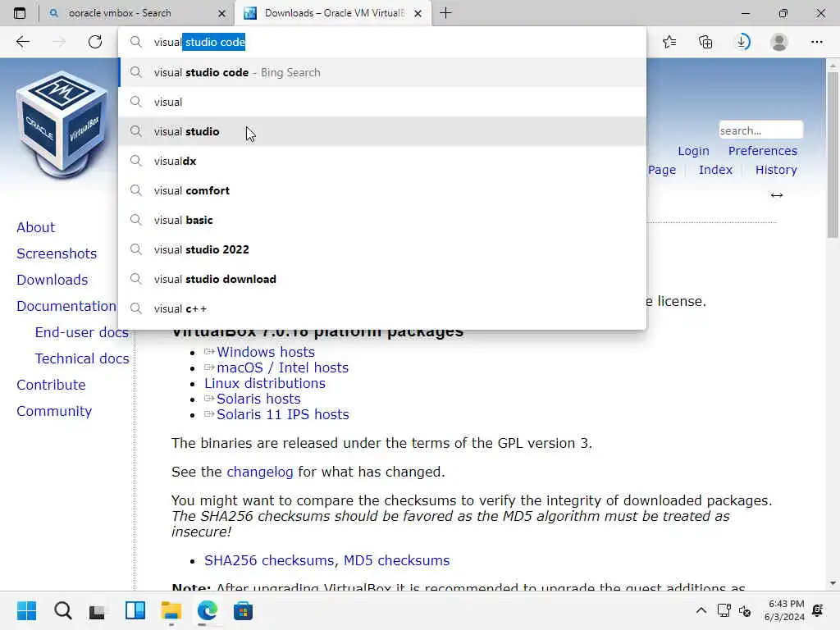Open the Solaris hosts link
Screen dimensions: 840x630
[258, 399]
